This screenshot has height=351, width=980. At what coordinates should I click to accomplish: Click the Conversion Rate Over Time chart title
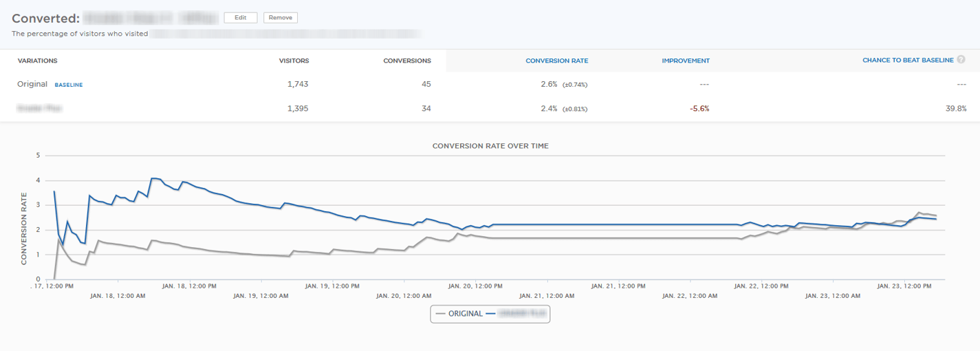(490, 146)
